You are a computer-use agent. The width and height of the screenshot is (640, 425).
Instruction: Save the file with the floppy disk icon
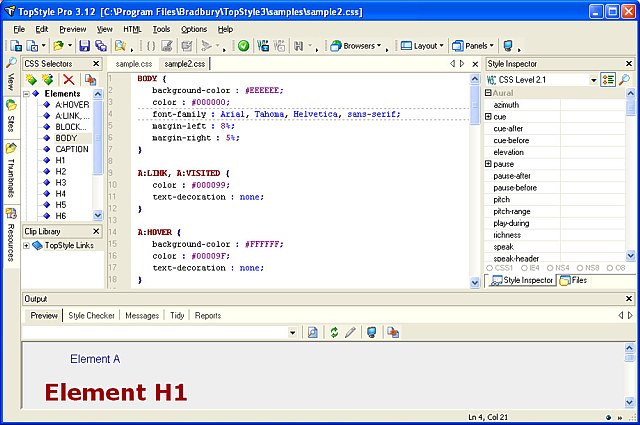[x=84, y=46]
